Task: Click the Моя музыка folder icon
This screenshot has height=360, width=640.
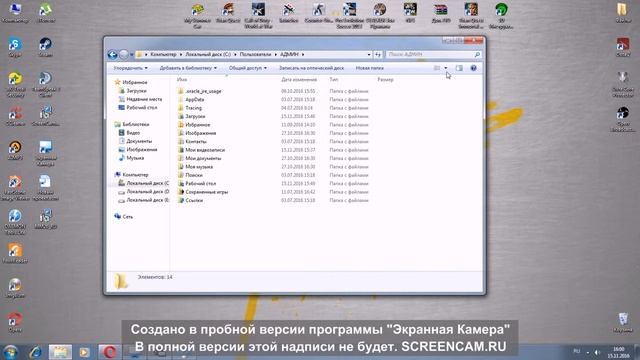Action: coord(181,167)
